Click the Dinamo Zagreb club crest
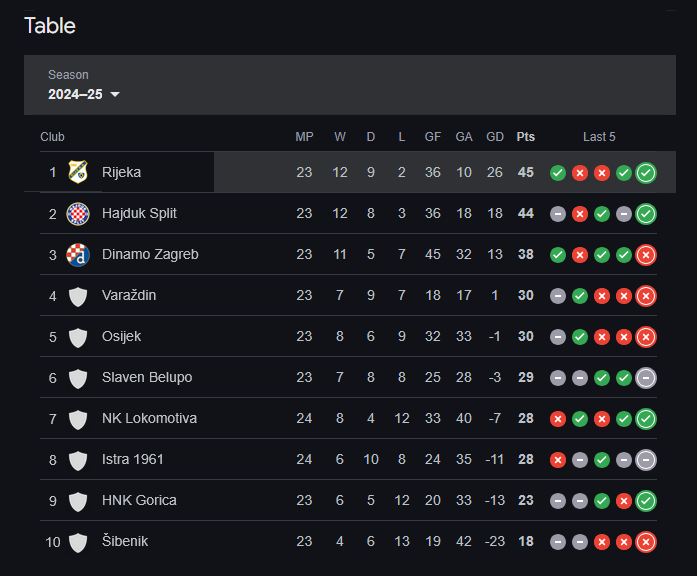This screenshot has width=697, height=576. click(78, 254)
